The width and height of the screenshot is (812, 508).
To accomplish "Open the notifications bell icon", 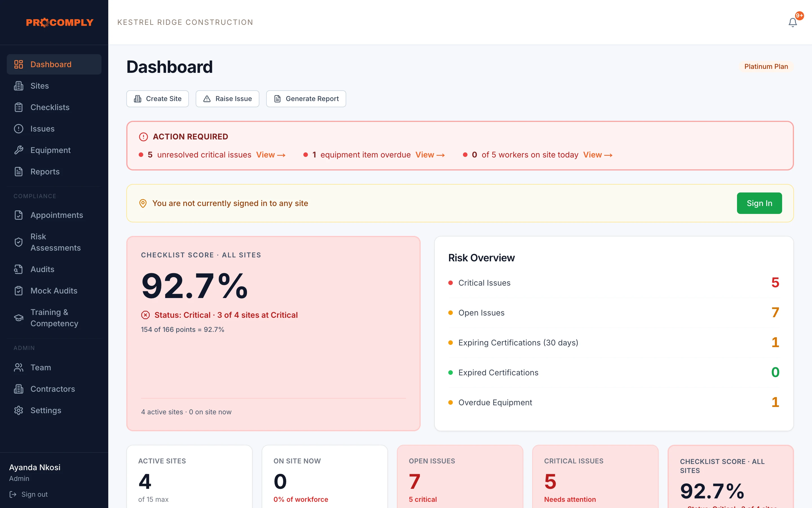I will coord(793,22).
